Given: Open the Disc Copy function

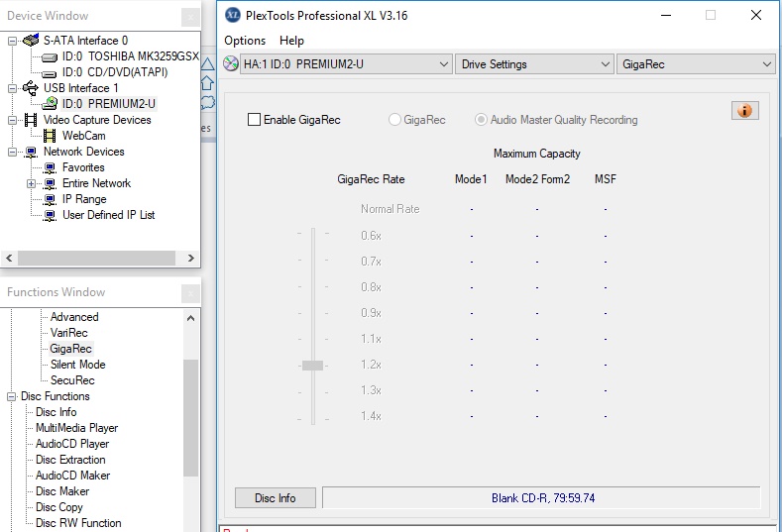Looking at the screenshot, I should point(58,507).
